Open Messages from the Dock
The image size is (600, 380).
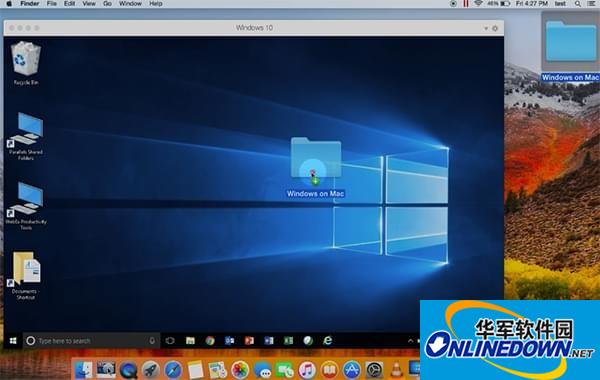[262, 370]
